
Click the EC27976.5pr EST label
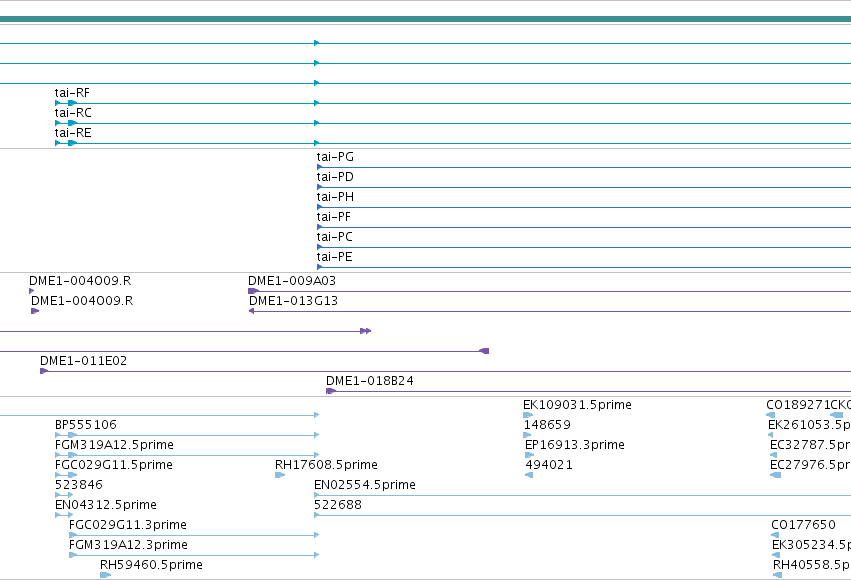810,465
